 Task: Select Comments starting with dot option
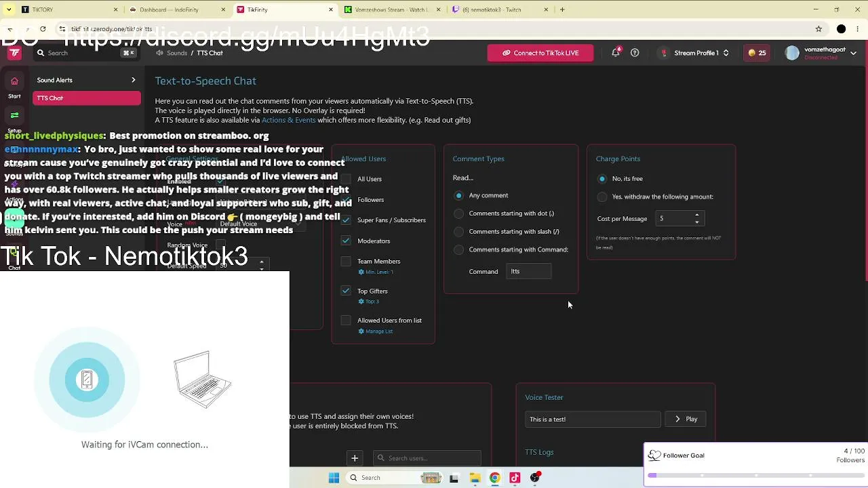(459, 213)
